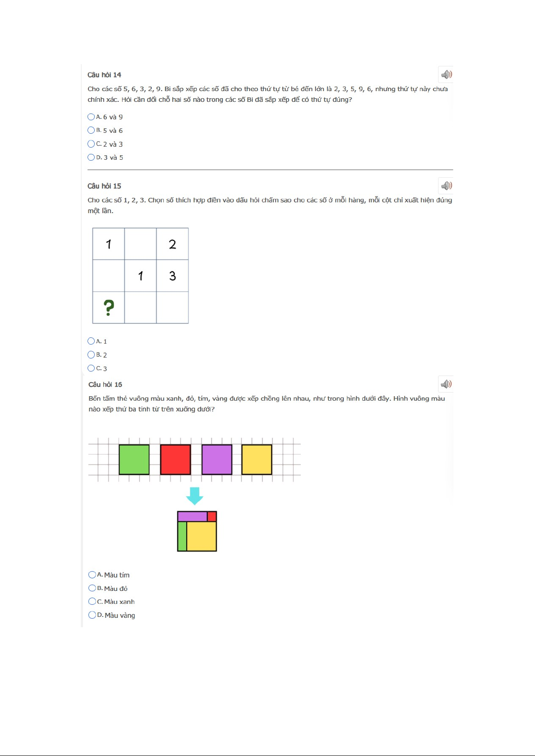This screenshot has width=535, height=756.
Task: Select answer B. Màu đỏ
Action: click(92, 588)
